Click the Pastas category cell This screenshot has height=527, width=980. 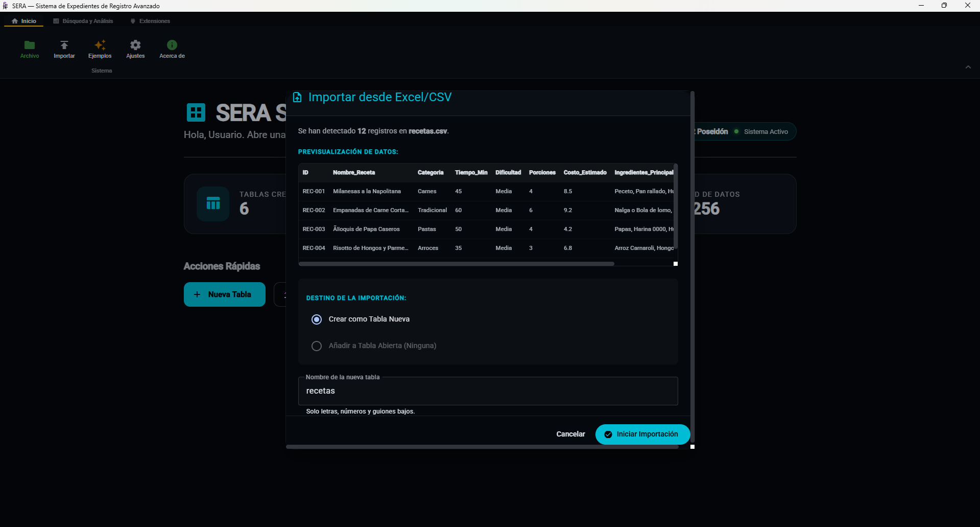point(427,230)
